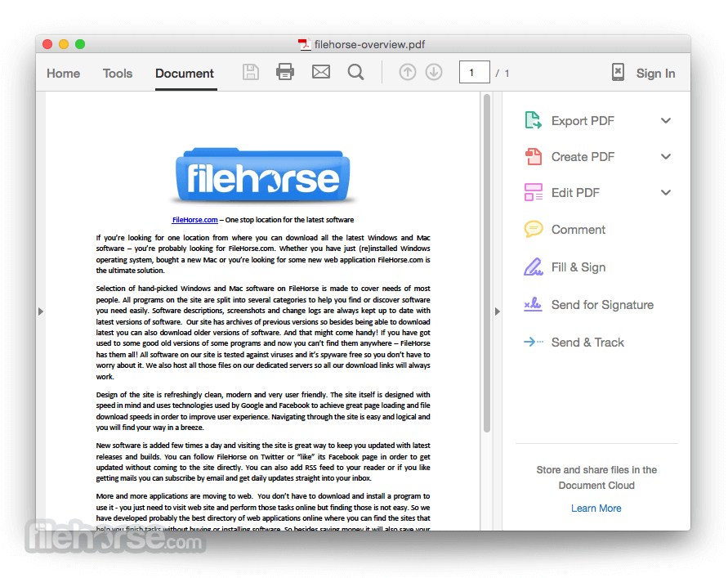Click the green zoom window button
This screenshot has height=578, width=728.
coord(80,44)
